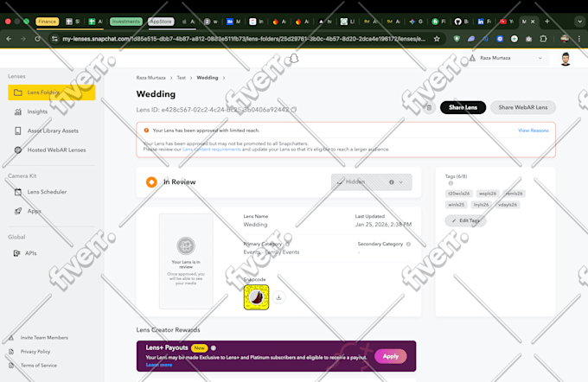Click the Hosted WebAR globe icon
588x382 pixels.
tap(17, 150)
